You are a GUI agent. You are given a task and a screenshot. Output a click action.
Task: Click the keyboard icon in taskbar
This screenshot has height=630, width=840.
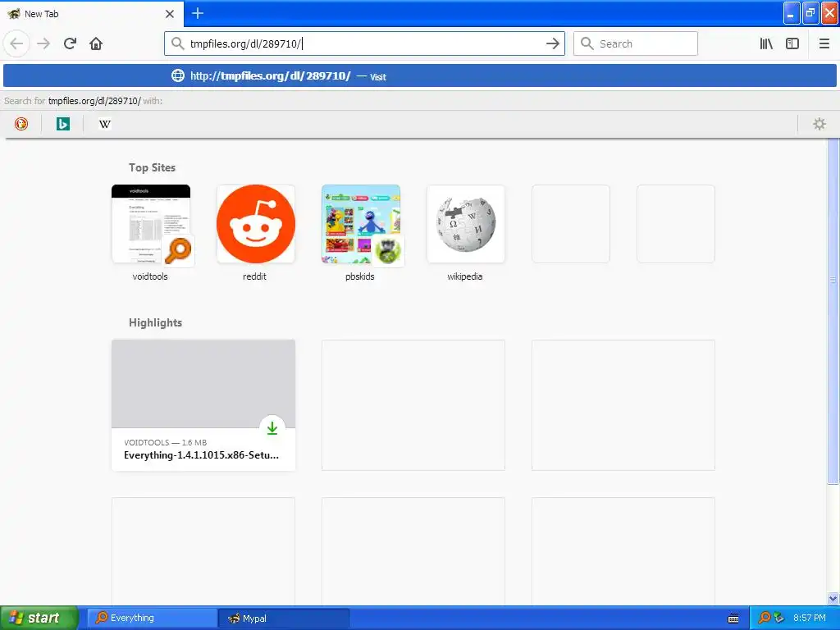[733, 619]
